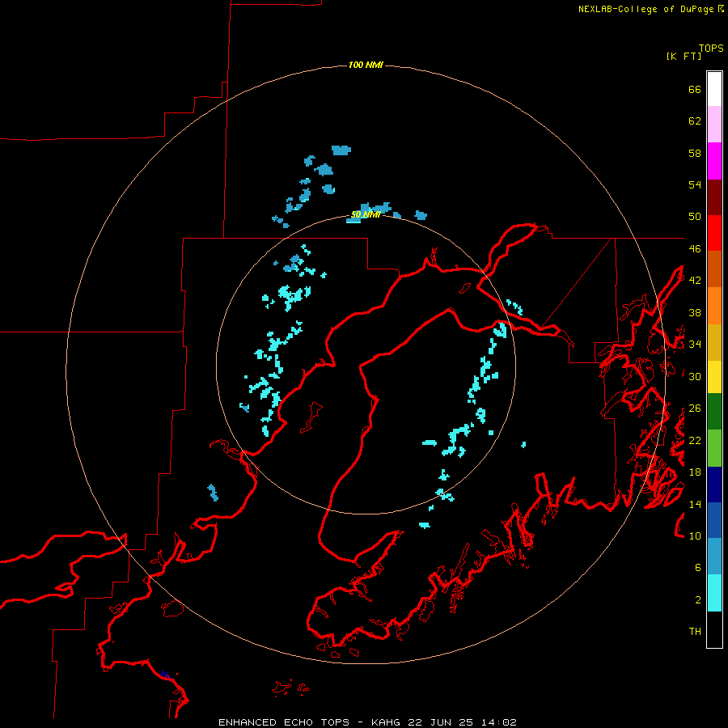This screenshot has width=728, height=728.
Task: Click the legend value '2'
Action: (x=698, y=600)
